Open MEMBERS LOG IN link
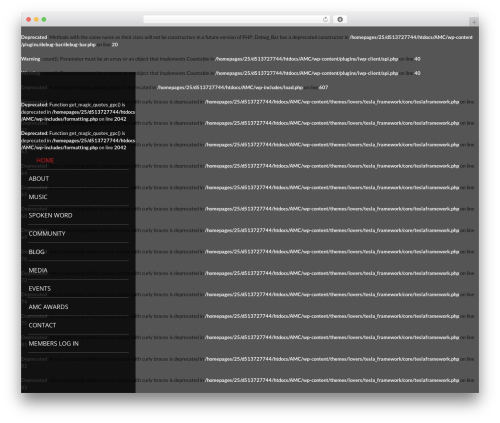This screenshot has width=500, height=423. click(x=54, y=344)
